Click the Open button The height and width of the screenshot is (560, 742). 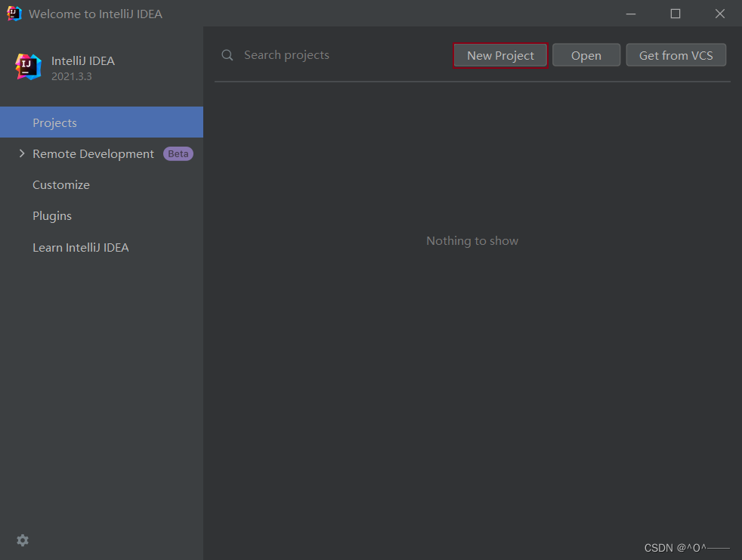586,55
